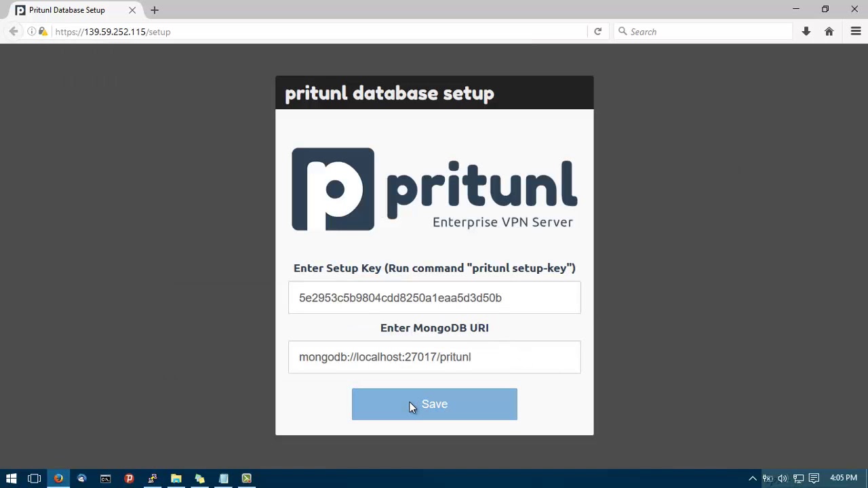Image resolution: width=868 pixels, height=488 pixels.
Task: Focus the Setup Key input field
Action: (x=434, y=298)
